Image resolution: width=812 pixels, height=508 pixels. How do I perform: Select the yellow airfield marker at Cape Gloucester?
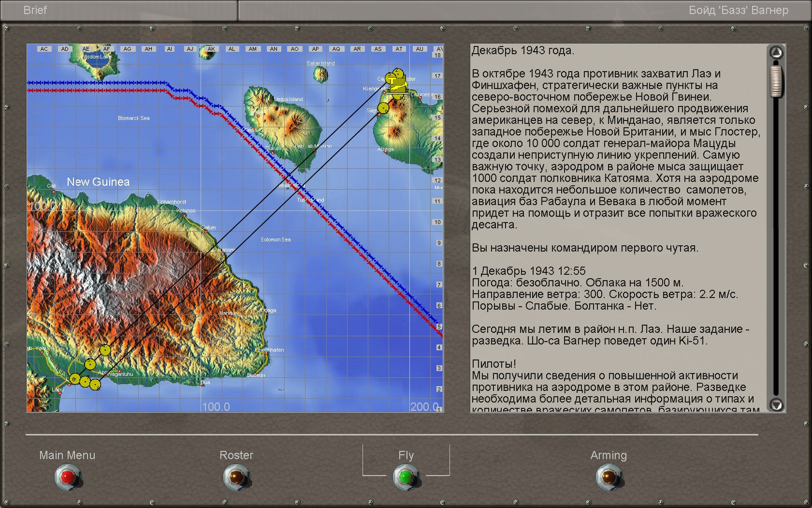(x=398, y=85)
